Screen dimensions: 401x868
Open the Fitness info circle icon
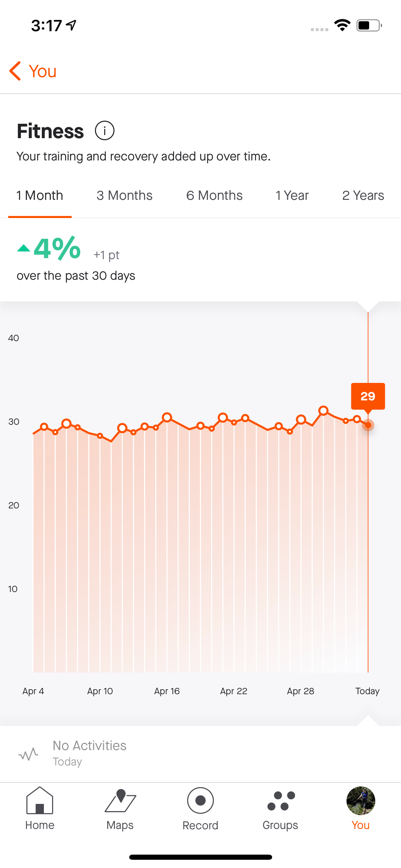coord(105,130)
